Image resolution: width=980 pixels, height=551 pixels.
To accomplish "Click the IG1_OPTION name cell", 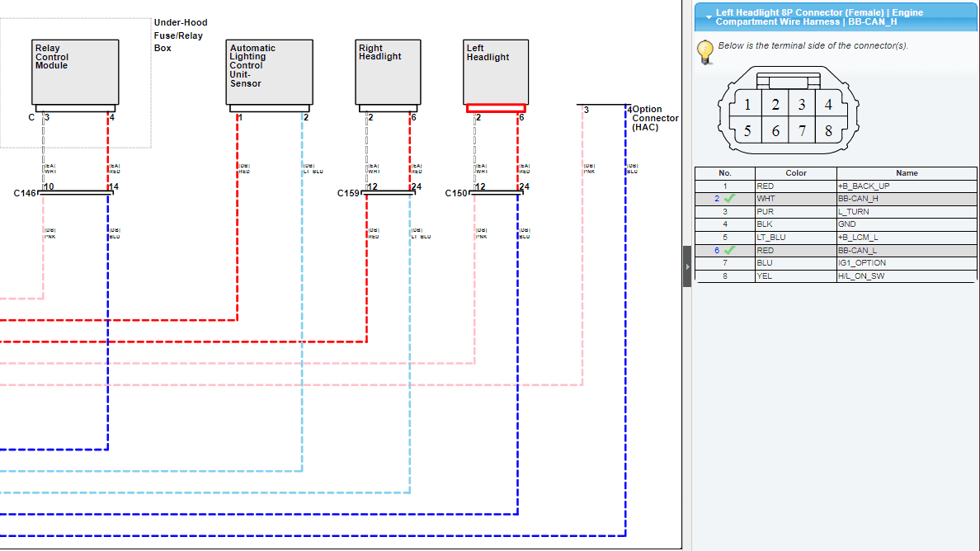I will [907, 263].
